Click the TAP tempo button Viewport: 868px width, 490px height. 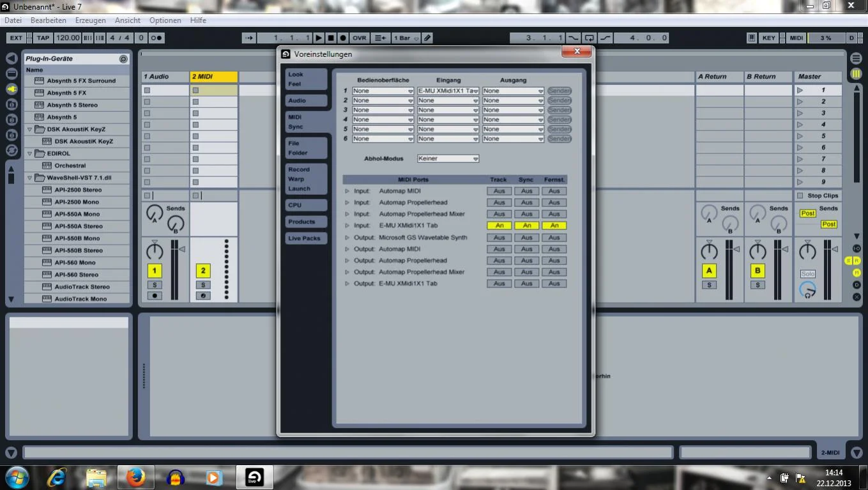point(43,38)
